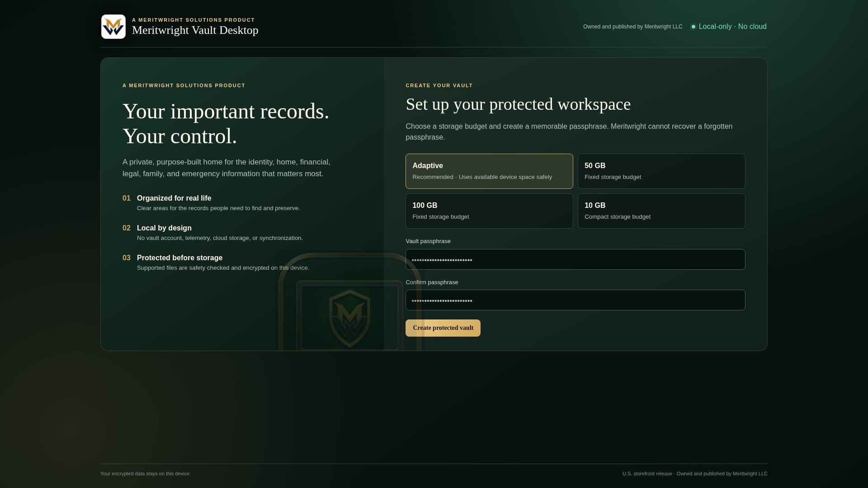Image resolution: width=868 pixels, height=488 pixels.
Task: Pick the 100 GB fixed storage budget
Action: [x=489, y=211]
